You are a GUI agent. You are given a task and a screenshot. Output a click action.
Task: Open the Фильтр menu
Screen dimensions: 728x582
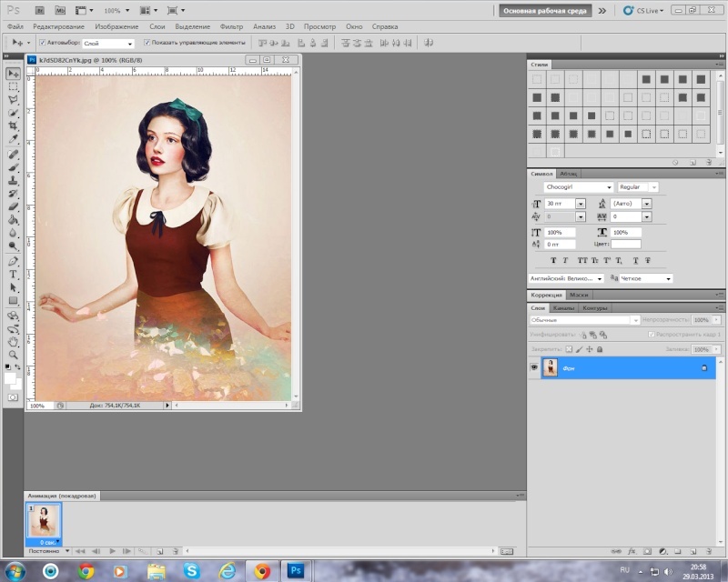231,26
